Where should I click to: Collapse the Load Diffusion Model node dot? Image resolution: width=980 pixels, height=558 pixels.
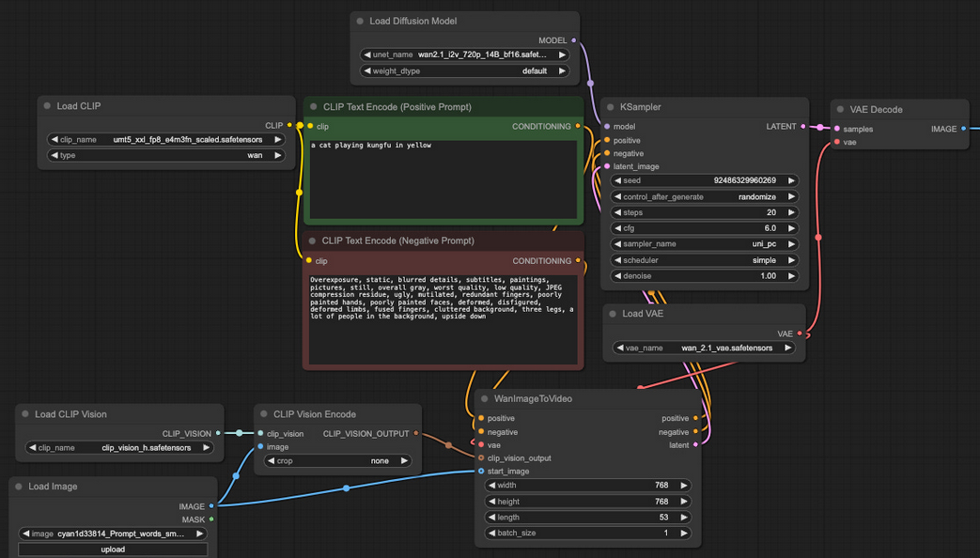pos(360,22)
